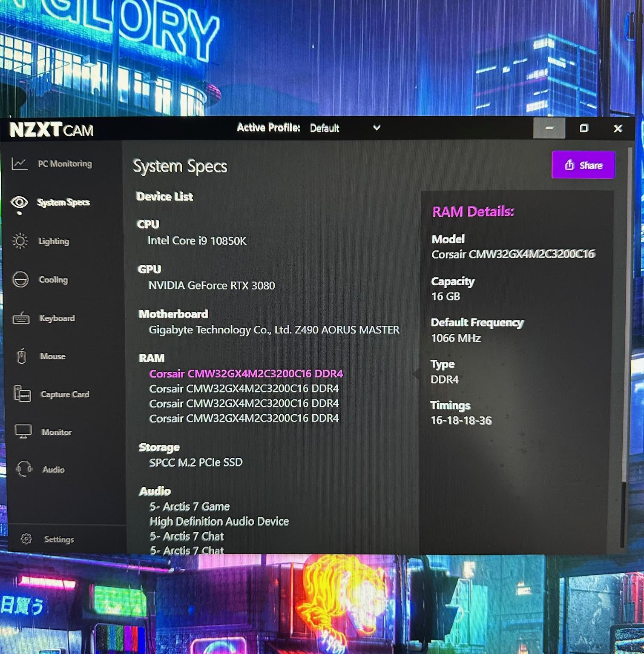
Task: Maximize the NZXT CAM window
Action: coord(584,128)
